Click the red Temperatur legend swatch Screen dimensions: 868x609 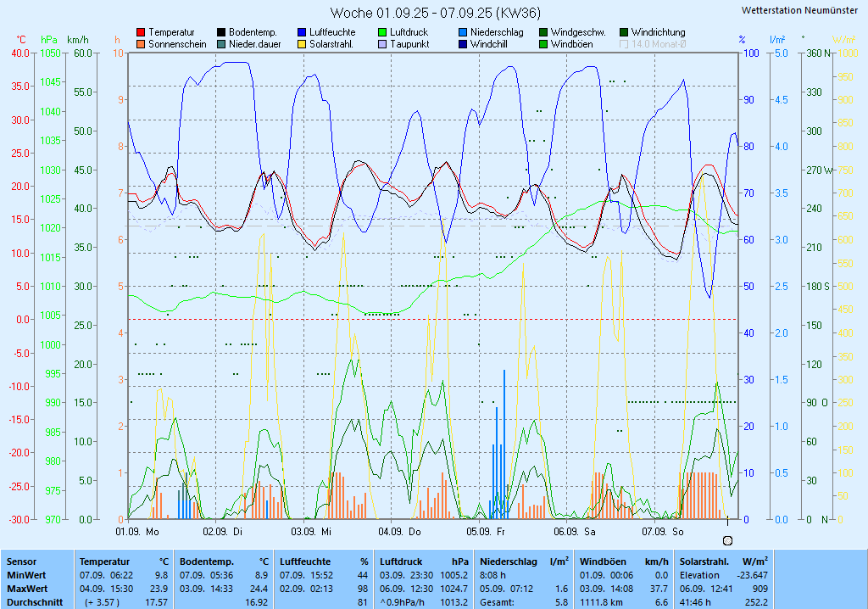(141, 32)
